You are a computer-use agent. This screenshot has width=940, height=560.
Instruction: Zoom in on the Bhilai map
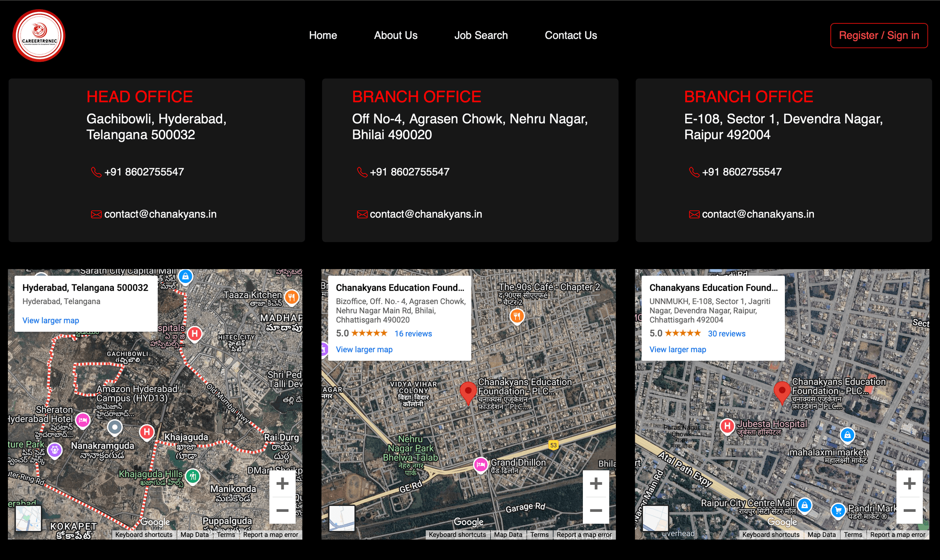click(x=596, y=483)
